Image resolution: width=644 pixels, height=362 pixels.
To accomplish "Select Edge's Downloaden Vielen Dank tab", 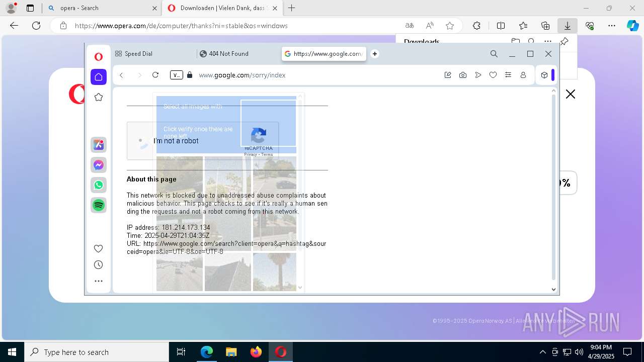I will pyautogui.click(x=222, y=8).
